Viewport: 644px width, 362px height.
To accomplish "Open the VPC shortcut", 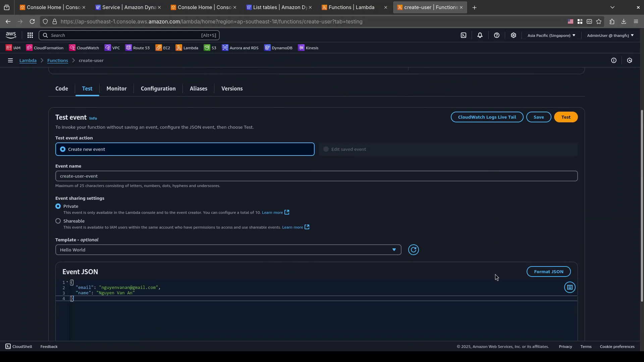I will point(112,48).
